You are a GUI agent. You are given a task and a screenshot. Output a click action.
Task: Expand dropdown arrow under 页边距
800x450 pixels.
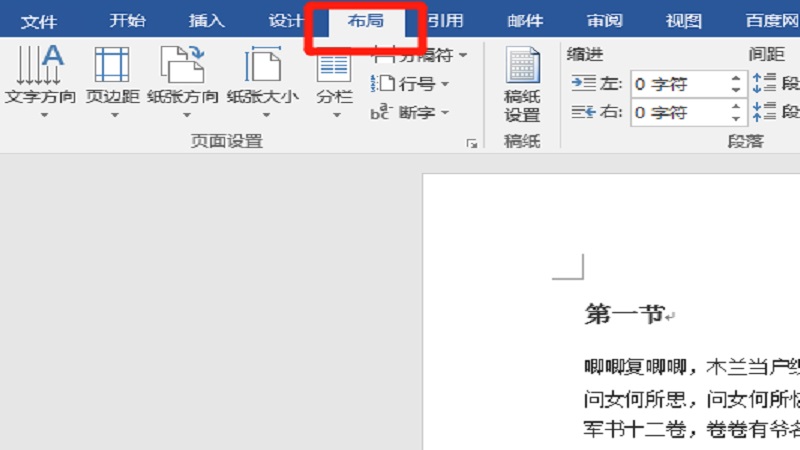113,116
